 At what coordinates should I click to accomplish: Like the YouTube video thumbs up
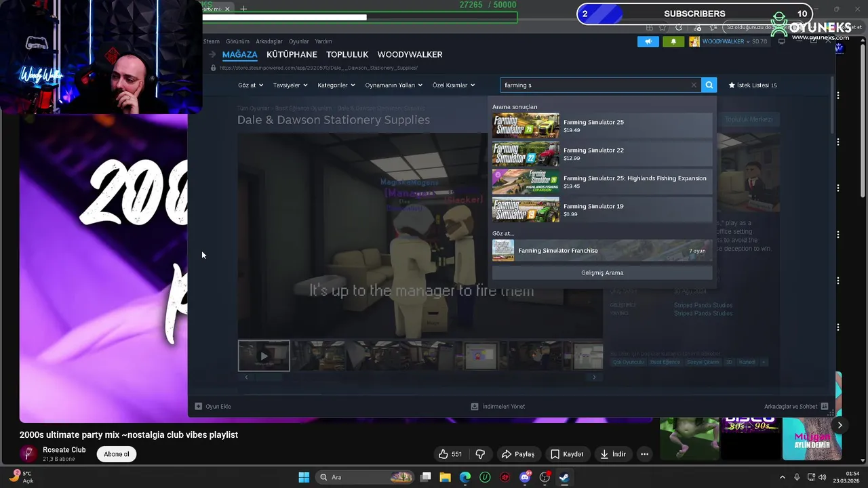(443, 454)
